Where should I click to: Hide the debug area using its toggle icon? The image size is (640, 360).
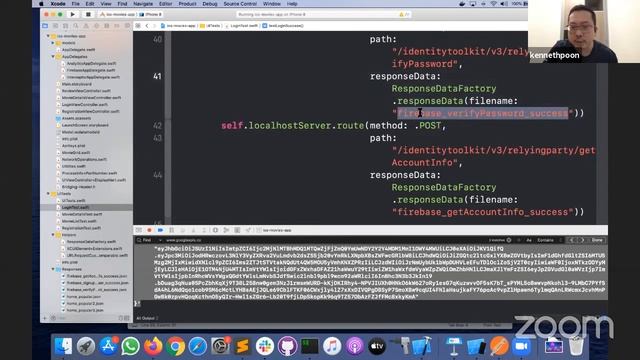click(139, 230)
